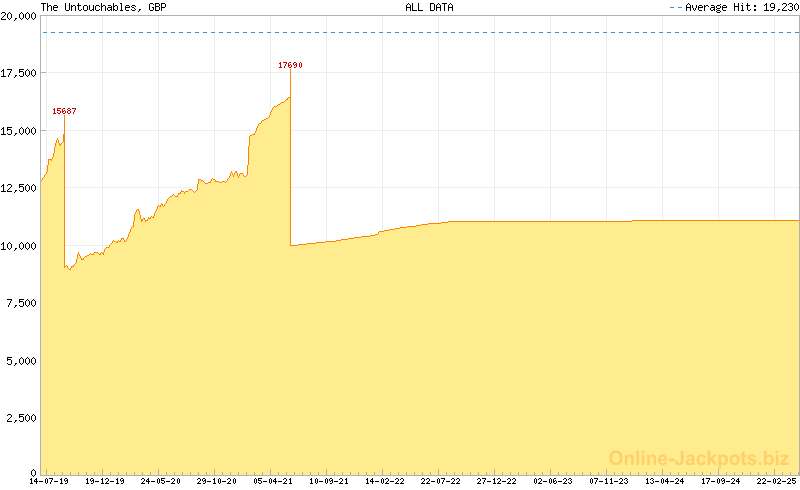Screen dimensions: 800x490
Task: Click the 13-04-24 date axis label
Action: [665, 481]
